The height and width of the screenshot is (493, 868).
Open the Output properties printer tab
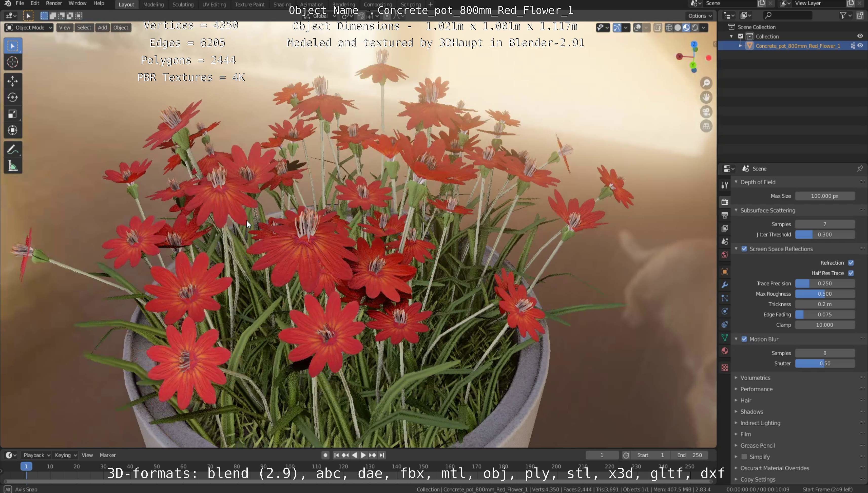[724, 215]
